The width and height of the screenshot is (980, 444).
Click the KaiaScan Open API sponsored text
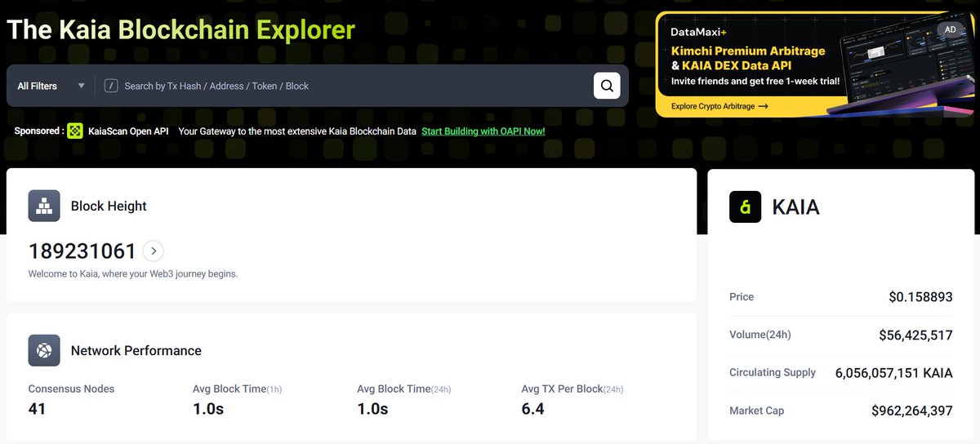[128, 131]
